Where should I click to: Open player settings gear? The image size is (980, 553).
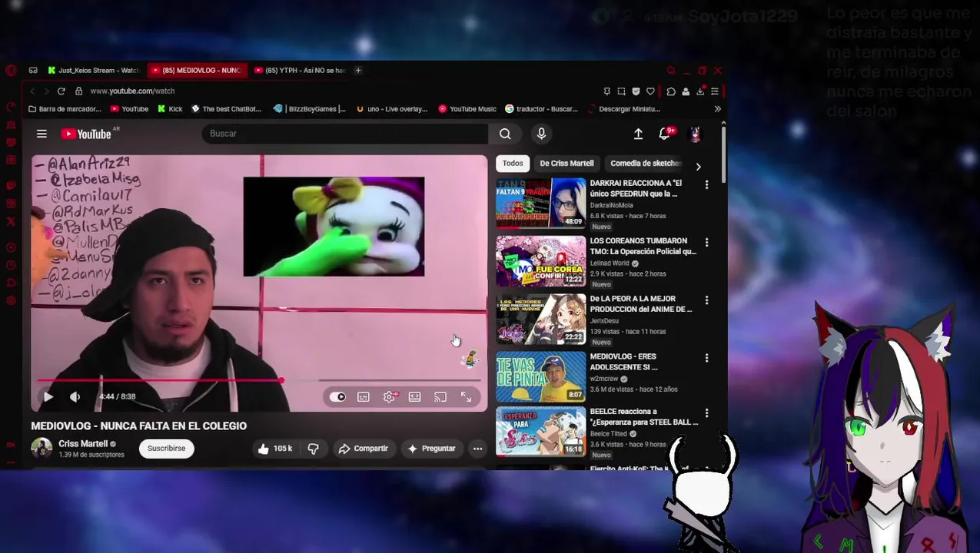[389, 397]
